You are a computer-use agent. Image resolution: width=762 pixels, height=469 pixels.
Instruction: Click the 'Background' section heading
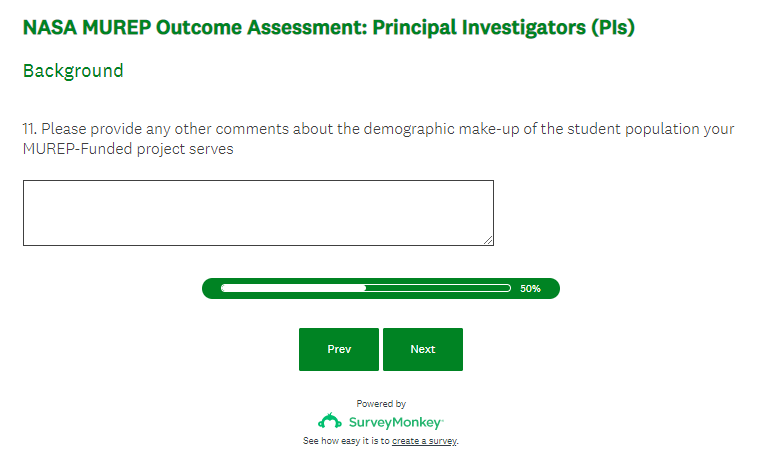coord(73,71)
